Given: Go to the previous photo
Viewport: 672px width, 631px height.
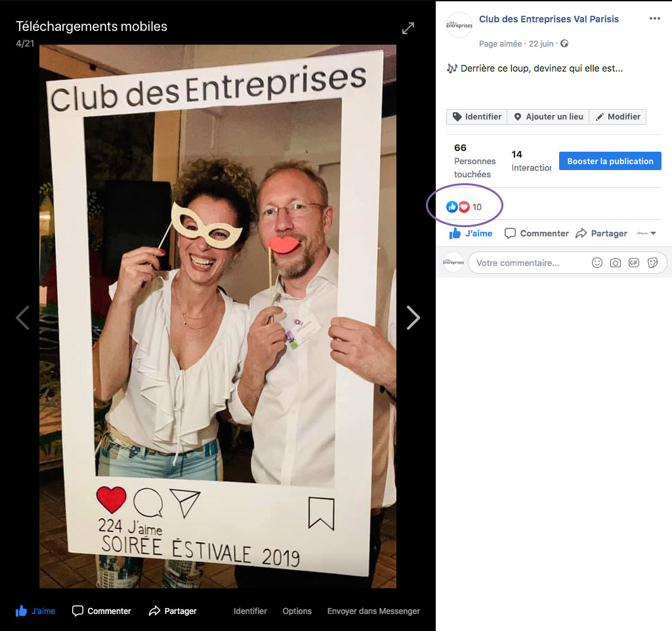Looking at the screenshot, I should (x=22, y=318).
